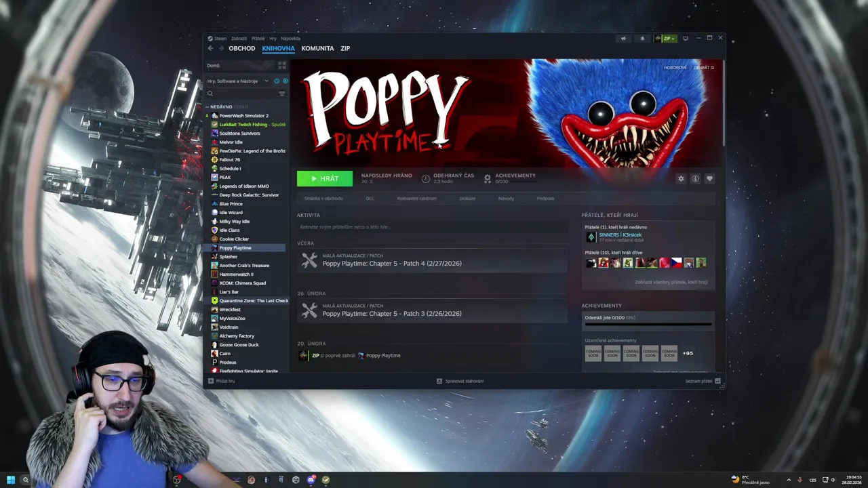Add Poppy Playtime to favorites heart

[x=709, y=178]
